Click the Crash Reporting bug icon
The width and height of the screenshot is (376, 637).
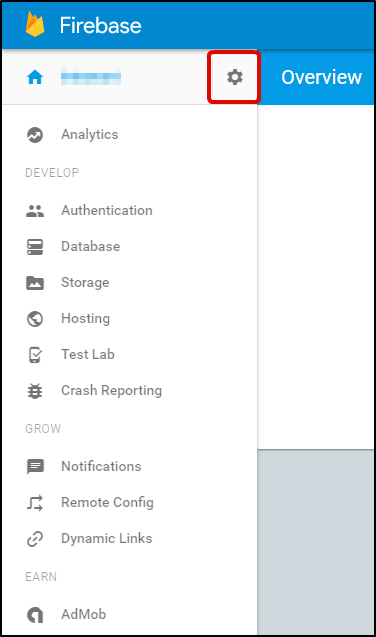(35, 391)
